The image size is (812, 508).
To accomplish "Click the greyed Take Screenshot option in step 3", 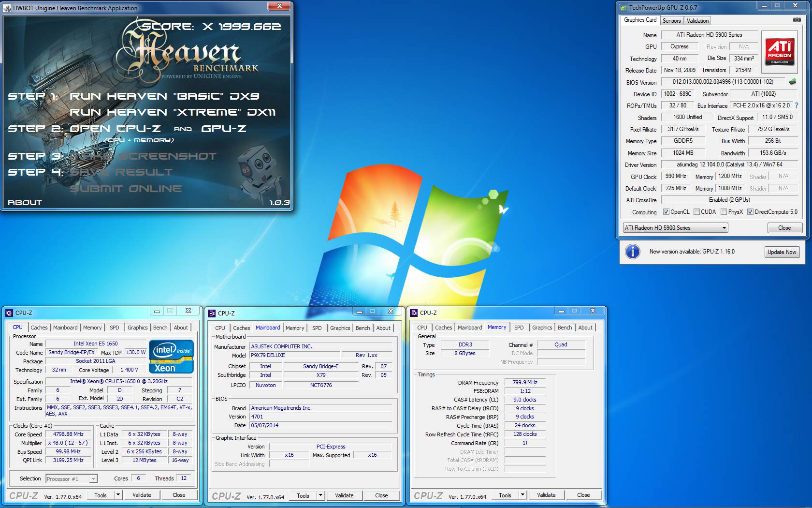I will pyautogui.click(x=144, y=156).
